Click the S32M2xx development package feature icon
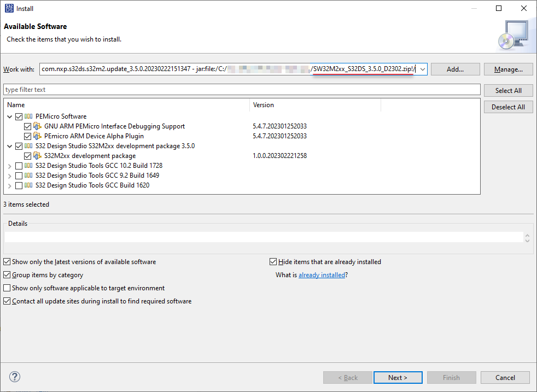537x392 pixels. click(x=38, y=156)
